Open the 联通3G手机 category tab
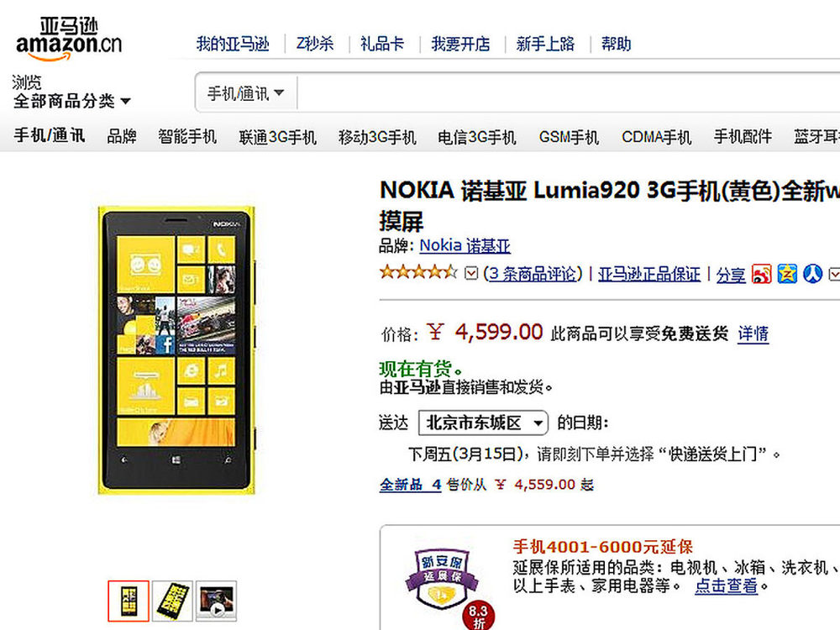This screenshot has width=840, height=630. pos(277,137)
